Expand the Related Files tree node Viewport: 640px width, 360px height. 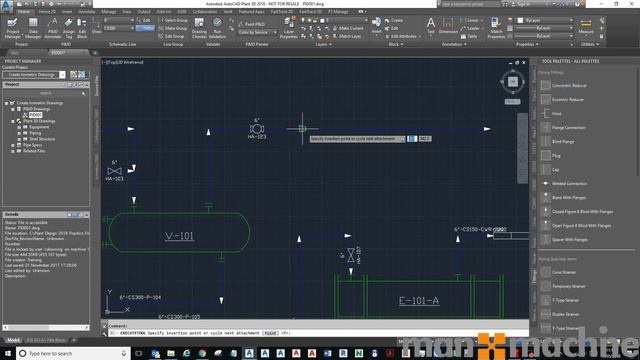tap(13, 151)
